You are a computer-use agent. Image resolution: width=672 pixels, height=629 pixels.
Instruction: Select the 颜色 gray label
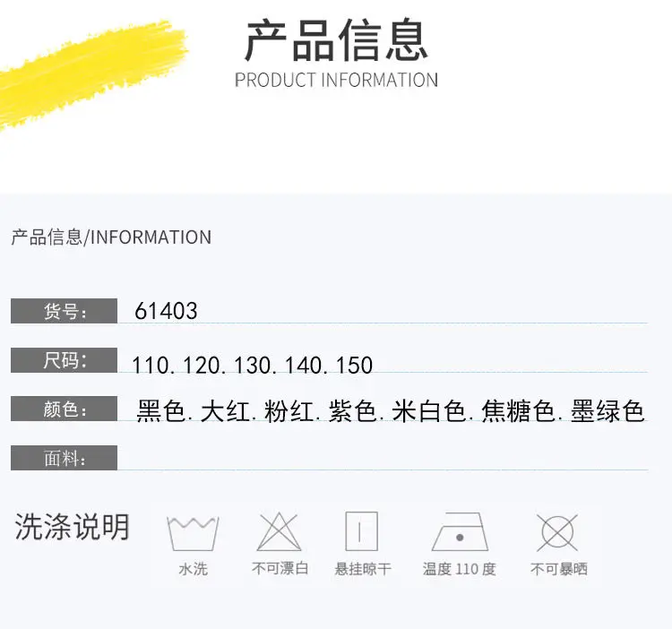[x=64, y=409]
